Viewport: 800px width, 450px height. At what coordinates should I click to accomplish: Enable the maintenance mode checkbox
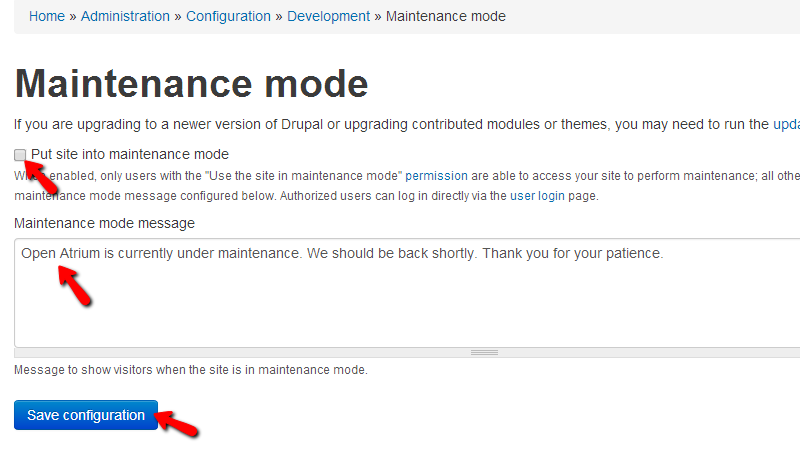20,155
